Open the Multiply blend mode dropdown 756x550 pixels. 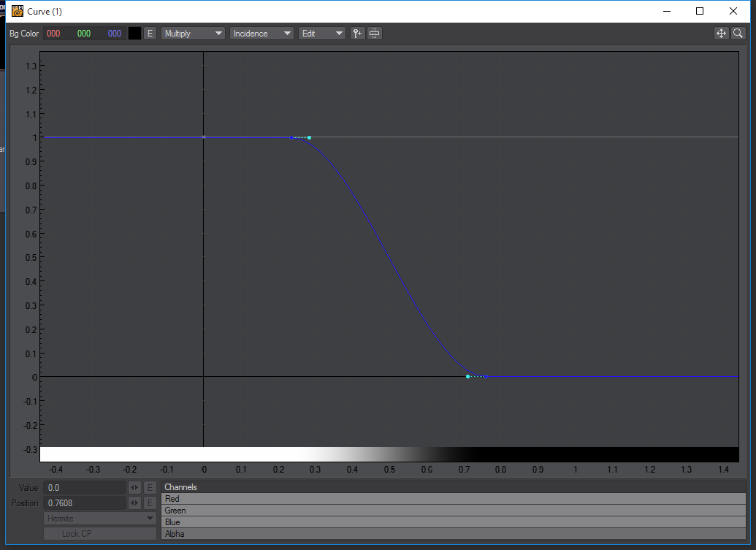(x=193, y=34)
